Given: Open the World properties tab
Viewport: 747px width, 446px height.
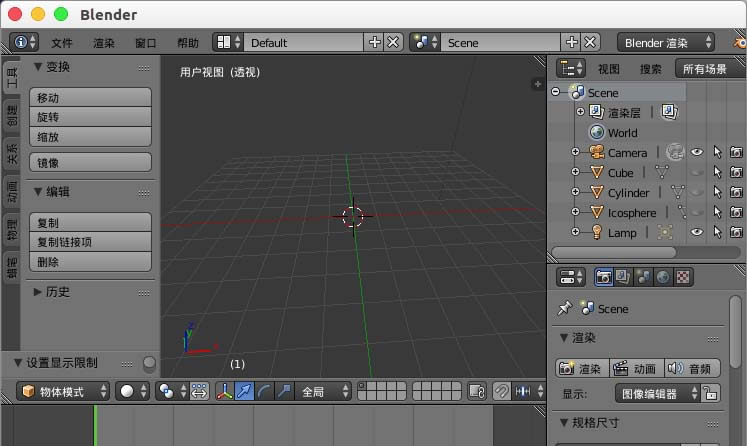Looking at the screenshot, I should pos(663,277).
